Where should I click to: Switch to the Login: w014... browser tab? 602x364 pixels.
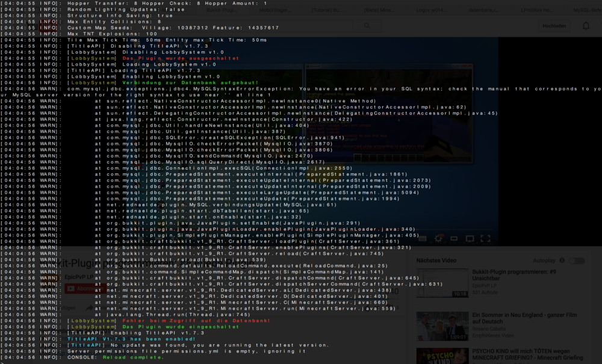pyautogui.click(x=432, y=10)
